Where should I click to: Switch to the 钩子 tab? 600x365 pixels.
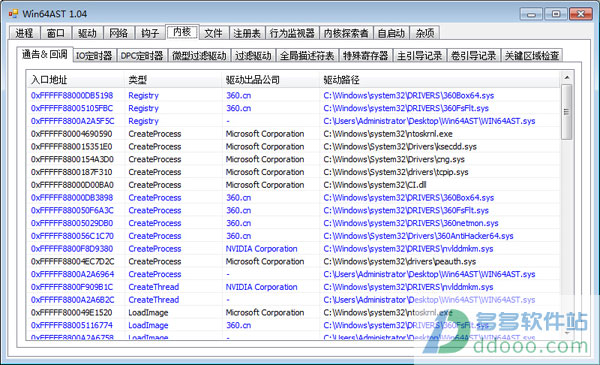click(150, 33)
